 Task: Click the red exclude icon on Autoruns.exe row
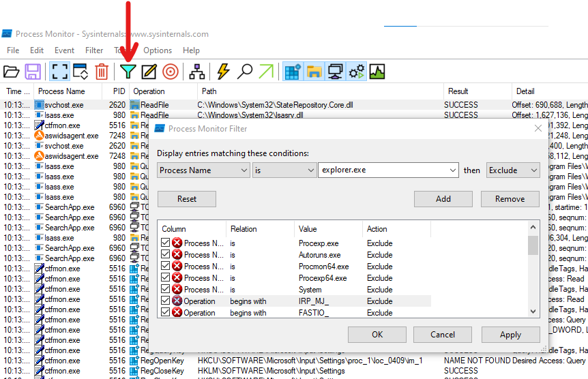click(x=177, y=254)
